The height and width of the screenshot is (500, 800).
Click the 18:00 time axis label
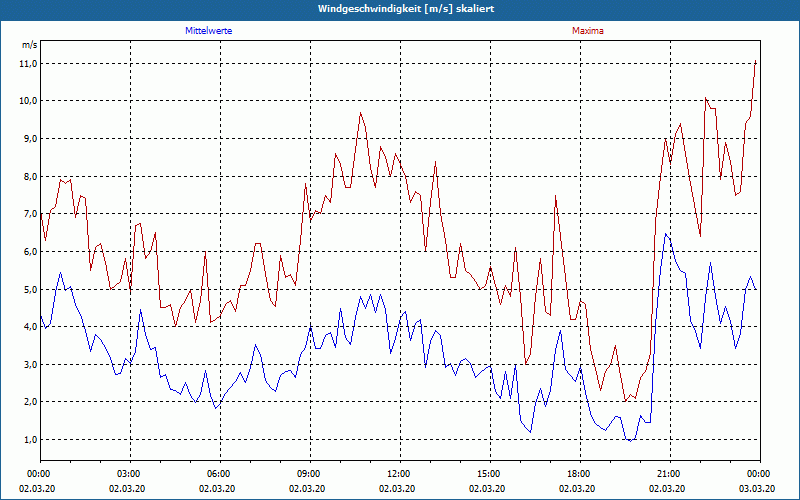click(x=578, y=474)
